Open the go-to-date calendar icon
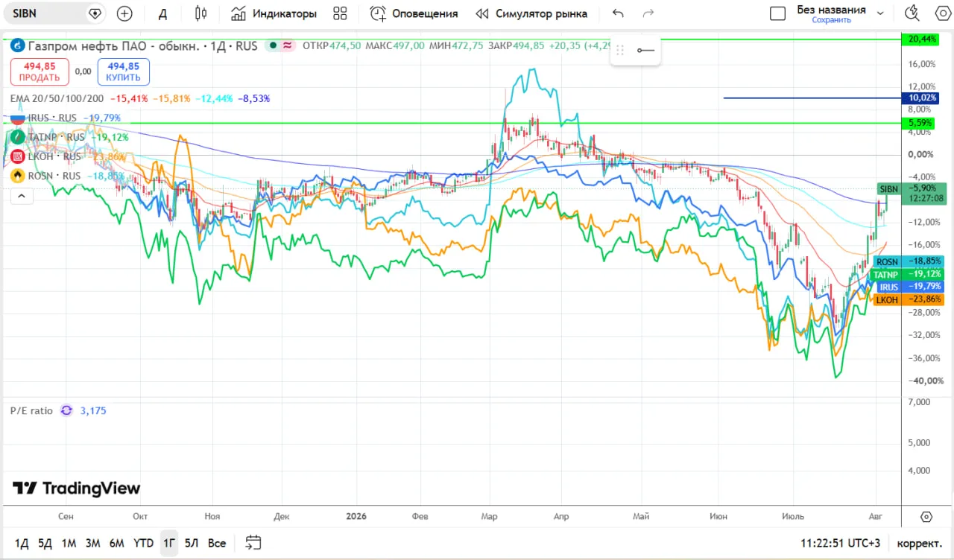The image size is (954, 560). point(253,543)
